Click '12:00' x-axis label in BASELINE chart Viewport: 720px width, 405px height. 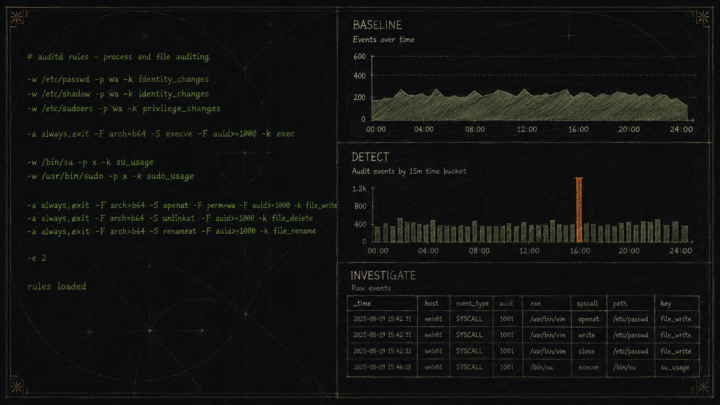527,129
